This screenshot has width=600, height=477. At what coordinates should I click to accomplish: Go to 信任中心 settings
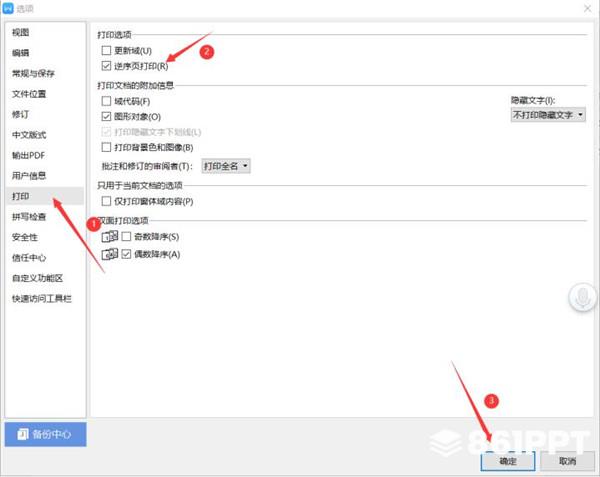click(x=29, y=258)
